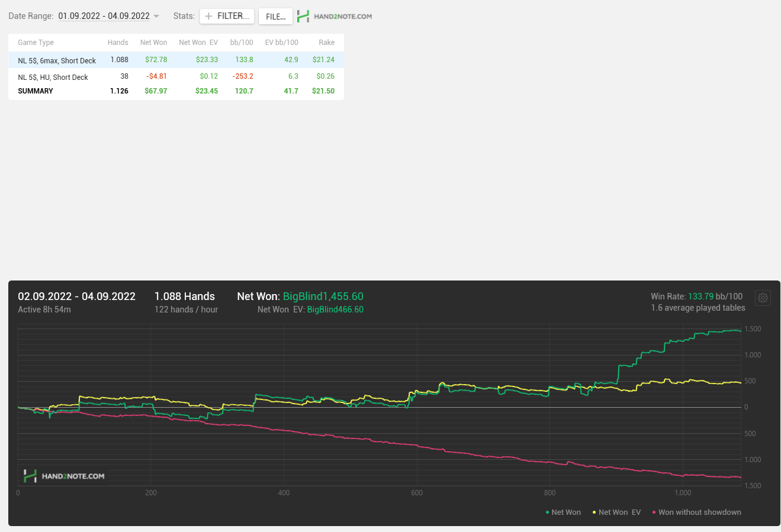Toggle Won without showdown legend entry
781x532 pixels.
pyautogui.click(x=696, y=512)
